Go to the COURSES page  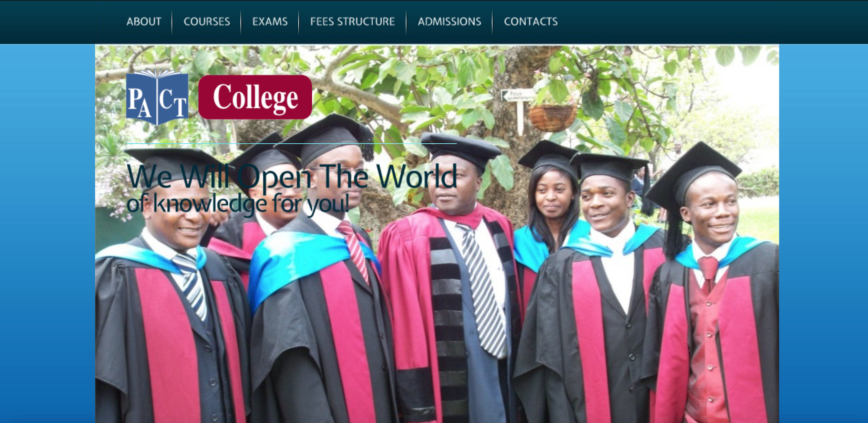click(207, 22)
